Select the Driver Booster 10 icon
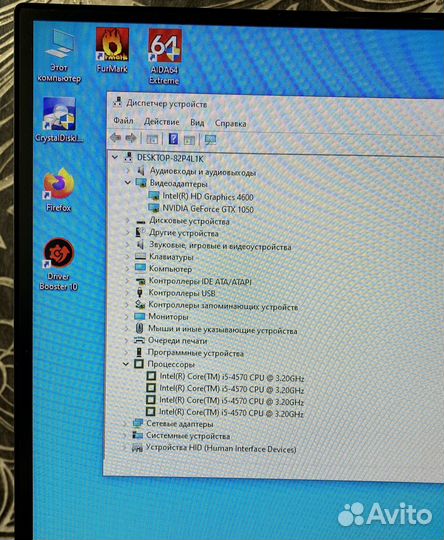 59,264
